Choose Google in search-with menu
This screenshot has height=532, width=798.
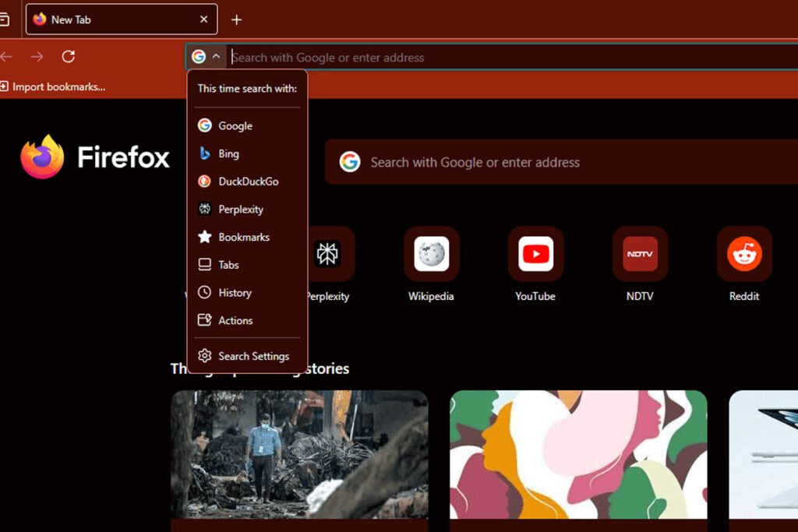pyautogui.click(x=247, y=125)
